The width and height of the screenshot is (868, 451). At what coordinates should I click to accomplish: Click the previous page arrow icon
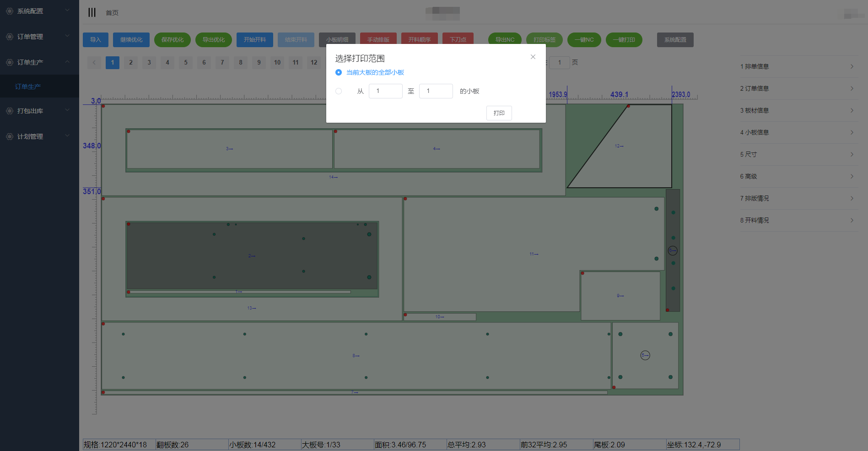pyautogui.click(x=94, y=63)
